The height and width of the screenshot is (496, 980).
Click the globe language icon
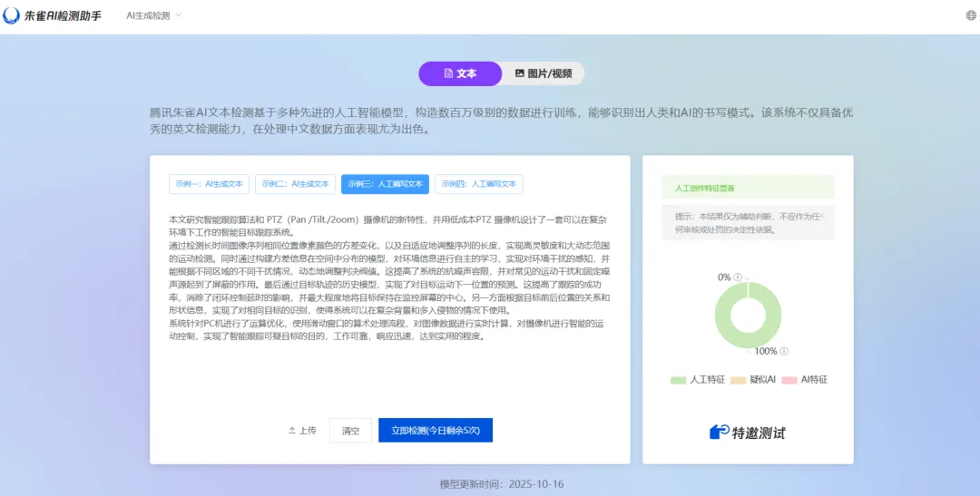[x=971, y=15]
